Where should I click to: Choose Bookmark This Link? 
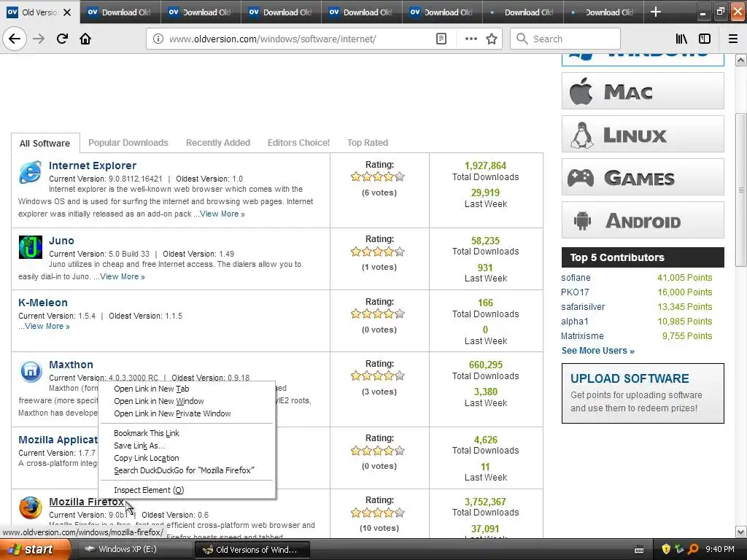pyautogui.click(x=187, y=433)
